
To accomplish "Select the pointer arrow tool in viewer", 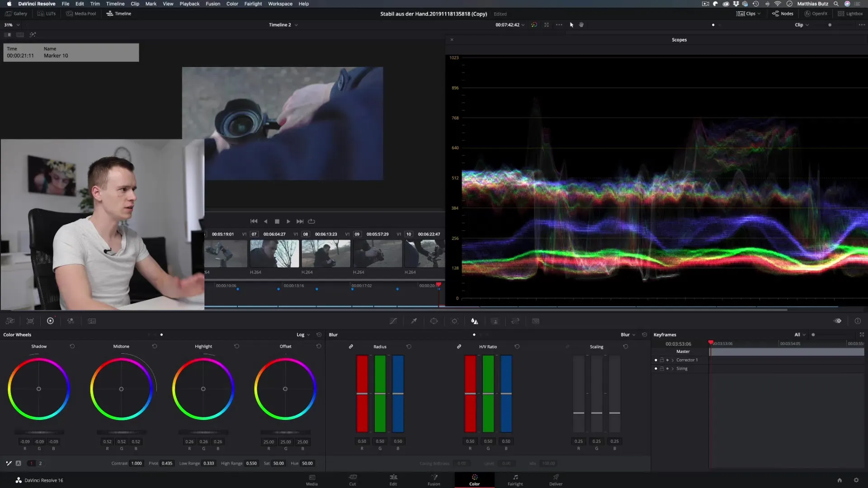I will click(571, 25).
